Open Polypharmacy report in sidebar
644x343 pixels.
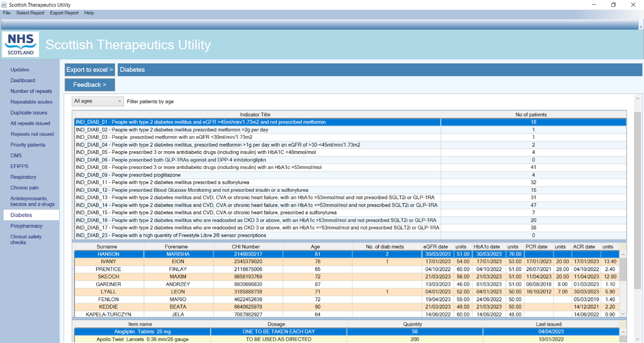[27, 226]
